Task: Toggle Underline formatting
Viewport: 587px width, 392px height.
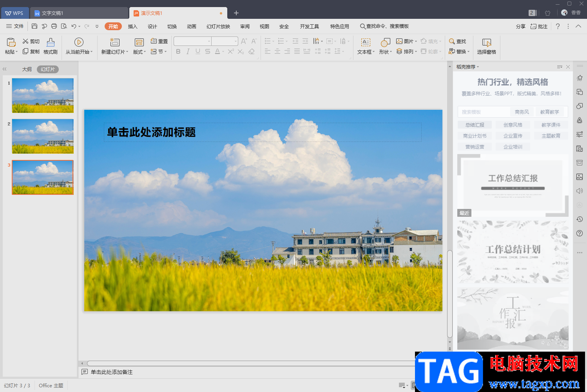Action: click(x=198, y=51)
